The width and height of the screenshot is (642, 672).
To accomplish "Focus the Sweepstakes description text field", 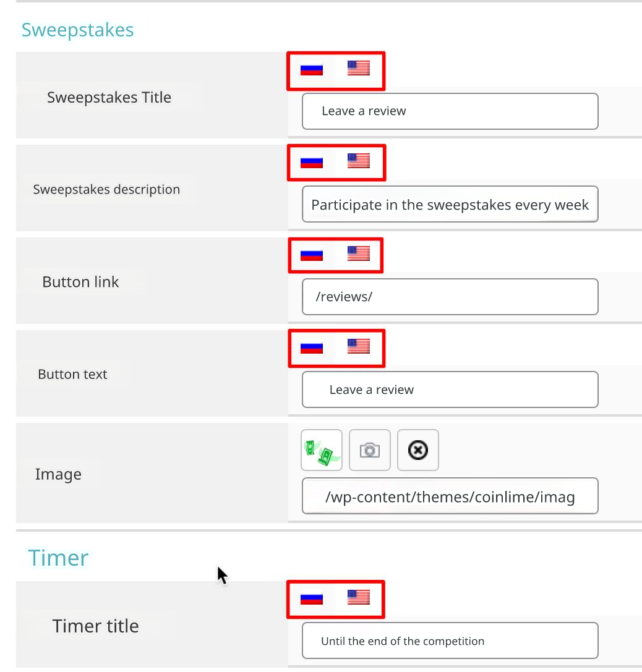I will pyautogui.click(x=450, y=205).
